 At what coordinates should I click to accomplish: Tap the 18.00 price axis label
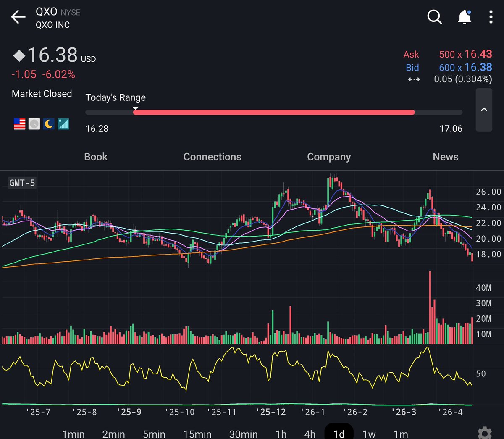click(488, 254)
